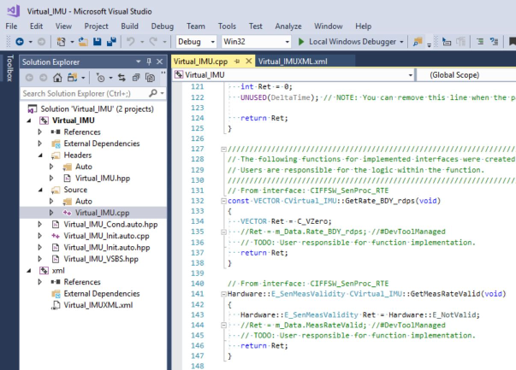Image resolution: width=516 pixels, height=370 pixels.
Task: Open the Build menu
Action: [129, 26]
